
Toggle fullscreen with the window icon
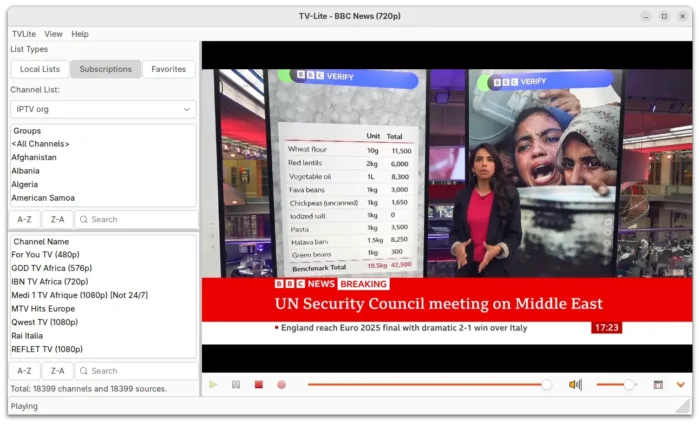click(658, 384)
